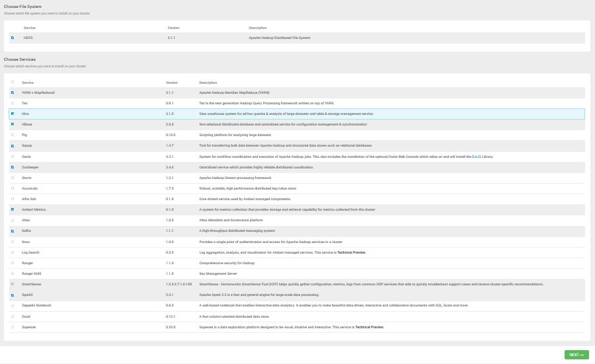
Task: Toggle the HDFS file system checkbox
Action: (x=13, y=38)
